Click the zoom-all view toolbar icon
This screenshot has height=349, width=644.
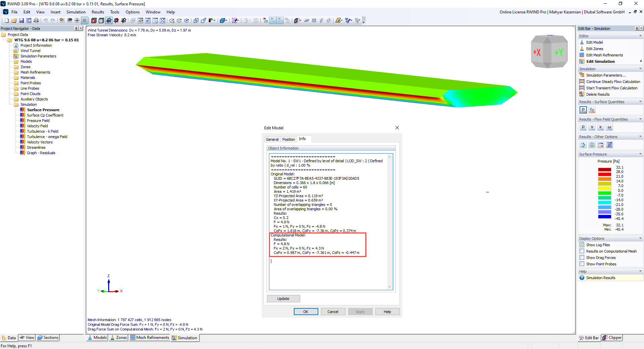(x=163, y=20)
